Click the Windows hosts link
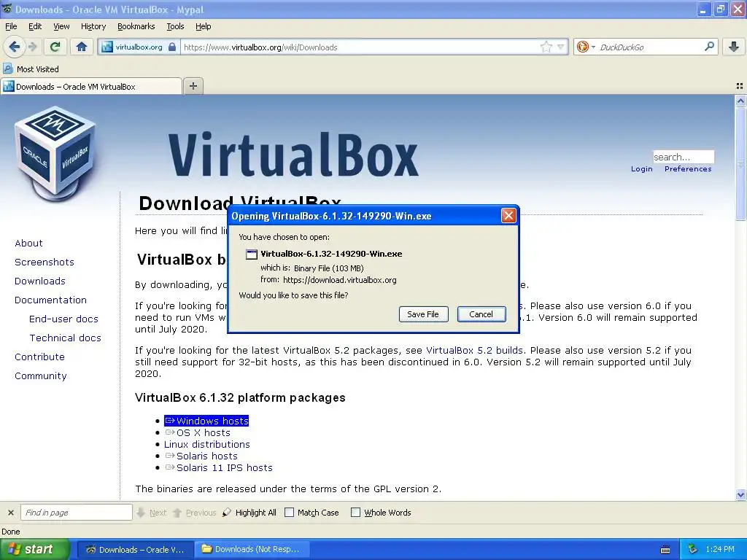Image resolution: width=747 pixels, height=560 pixels. click(206, 421)
